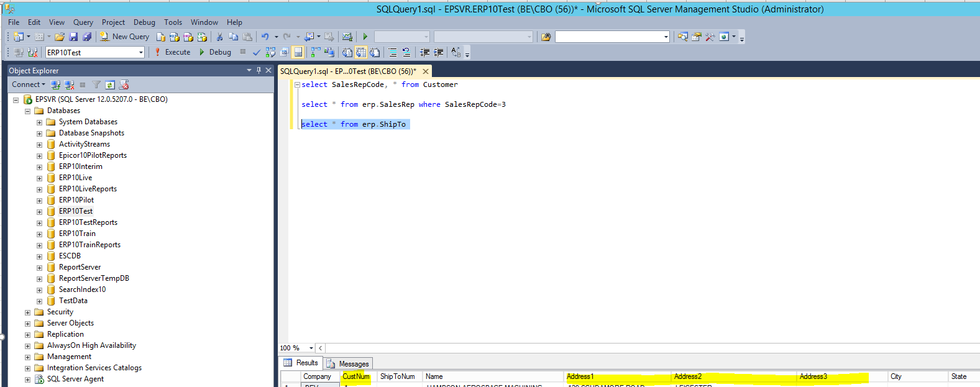Open the Window menu
This screenshot has width=980, height=387.
tap(204, 22)
